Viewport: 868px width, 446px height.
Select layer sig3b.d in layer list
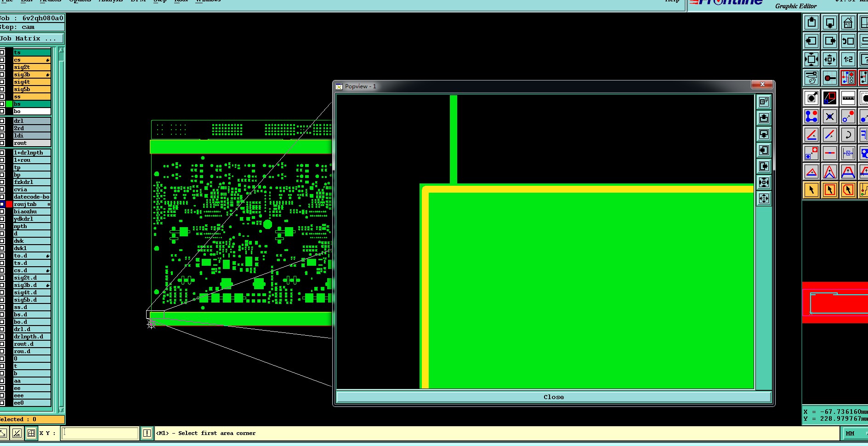pyautogui.click(x=32, y=285)
